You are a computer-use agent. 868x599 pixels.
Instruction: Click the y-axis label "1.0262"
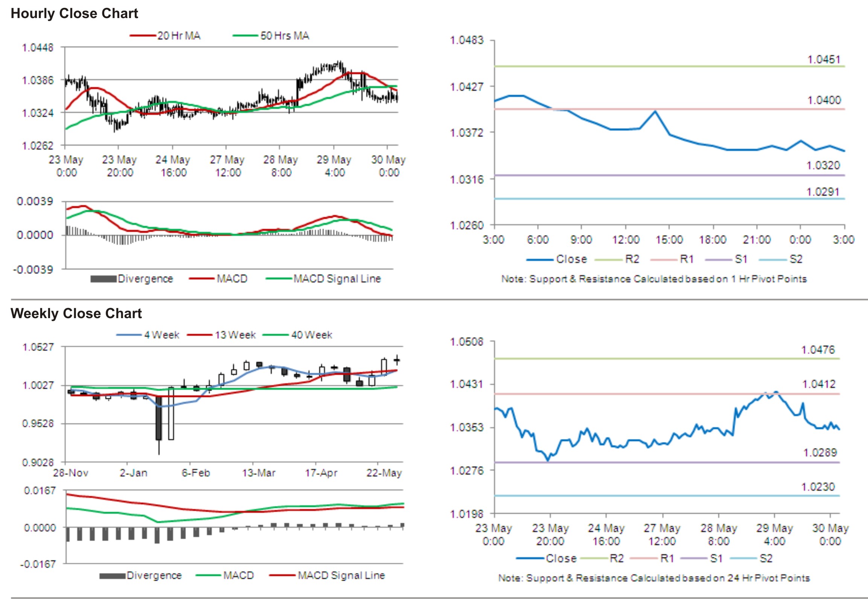click(38, 146)
